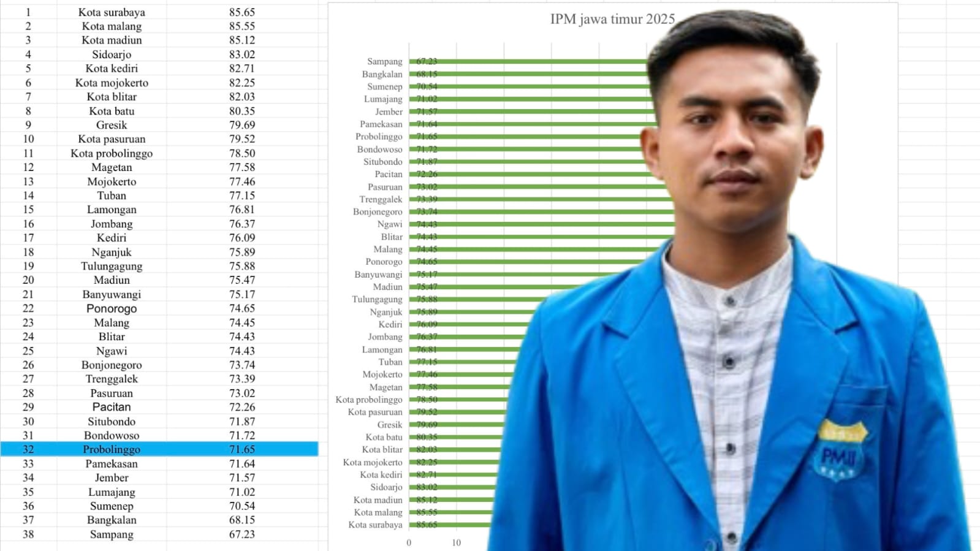The image size is (980, 551).
Task: Select the Kota batu table cell
Action: (x=112, y=111)
